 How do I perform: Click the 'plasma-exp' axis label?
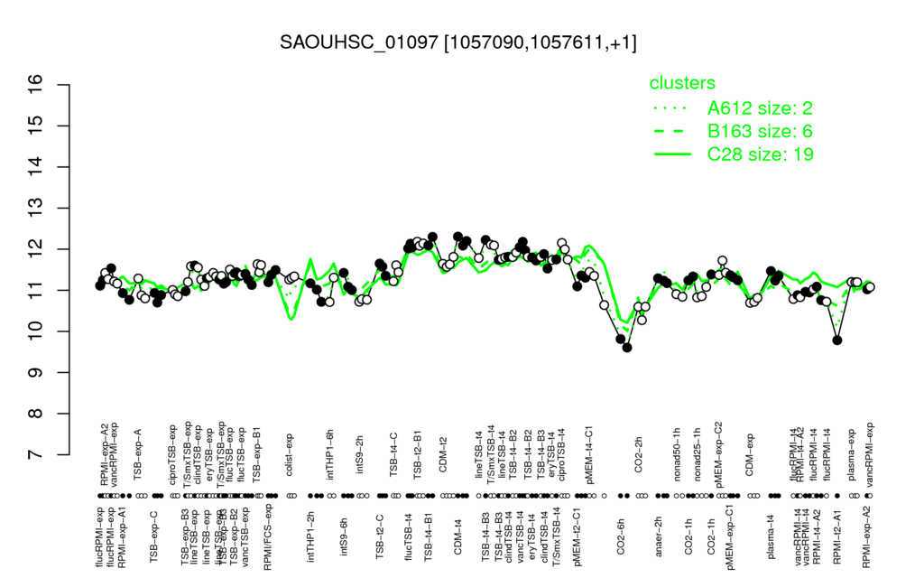pos(851,456)
